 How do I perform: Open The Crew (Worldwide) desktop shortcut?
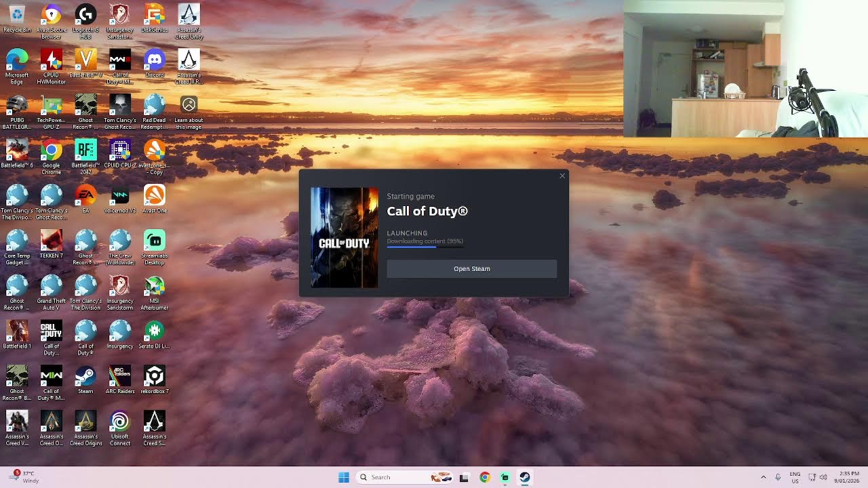coord(120,247)
